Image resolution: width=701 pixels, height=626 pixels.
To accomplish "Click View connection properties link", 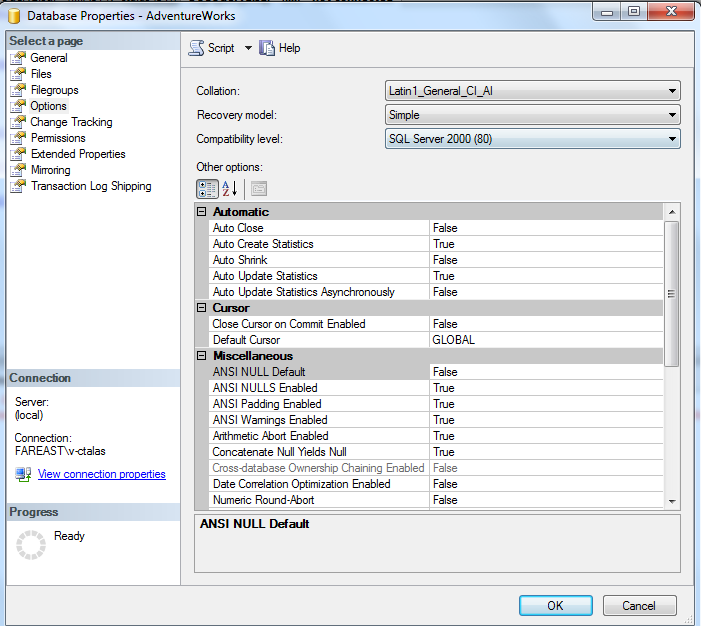I will click(x=101, y=474).
